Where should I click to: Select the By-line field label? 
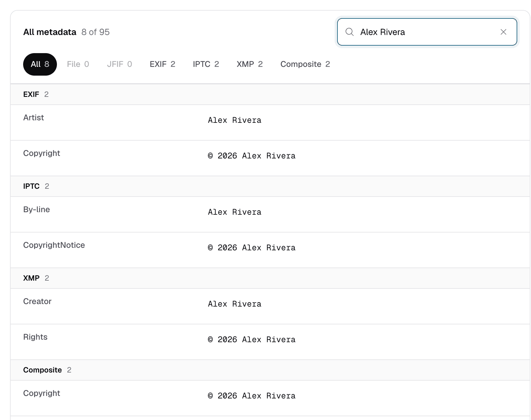[37, 209]
